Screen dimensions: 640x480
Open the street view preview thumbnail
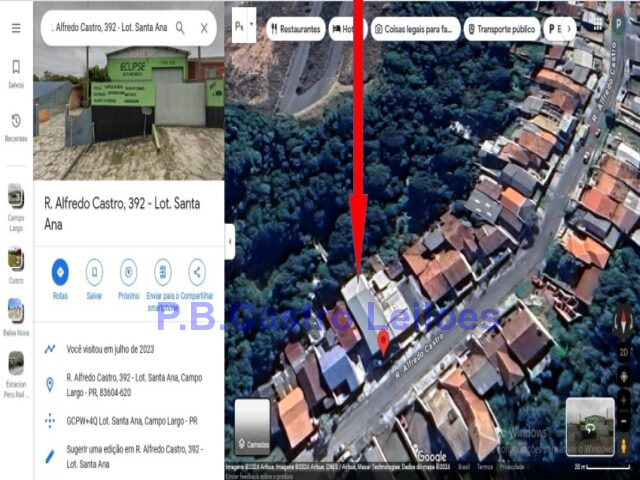point(590,427)
